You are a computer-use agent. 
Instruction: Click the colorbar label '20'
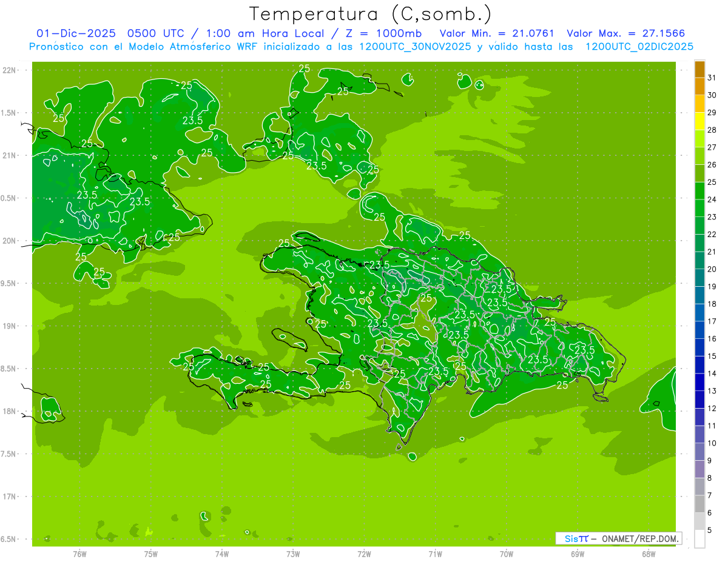click(712, 269)
